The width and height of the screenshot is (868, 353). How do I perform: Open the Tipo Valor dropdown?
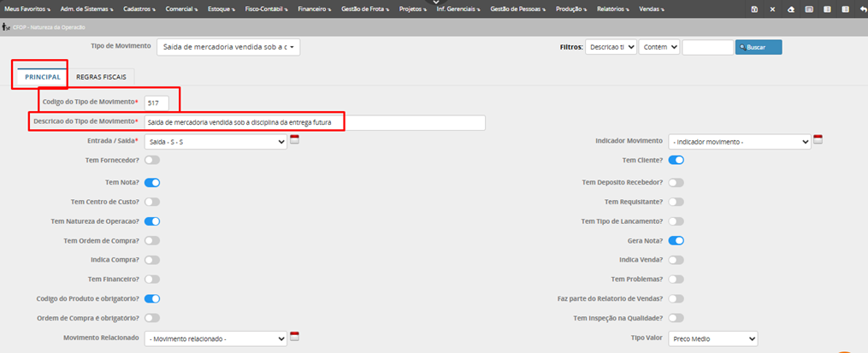pos(713,339)
